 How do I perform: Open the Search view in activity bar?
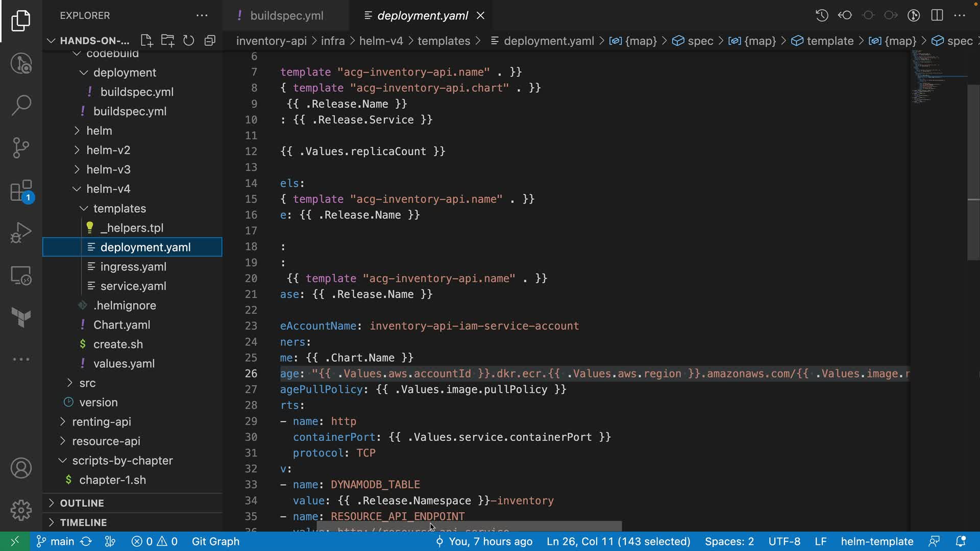point(21,106)
